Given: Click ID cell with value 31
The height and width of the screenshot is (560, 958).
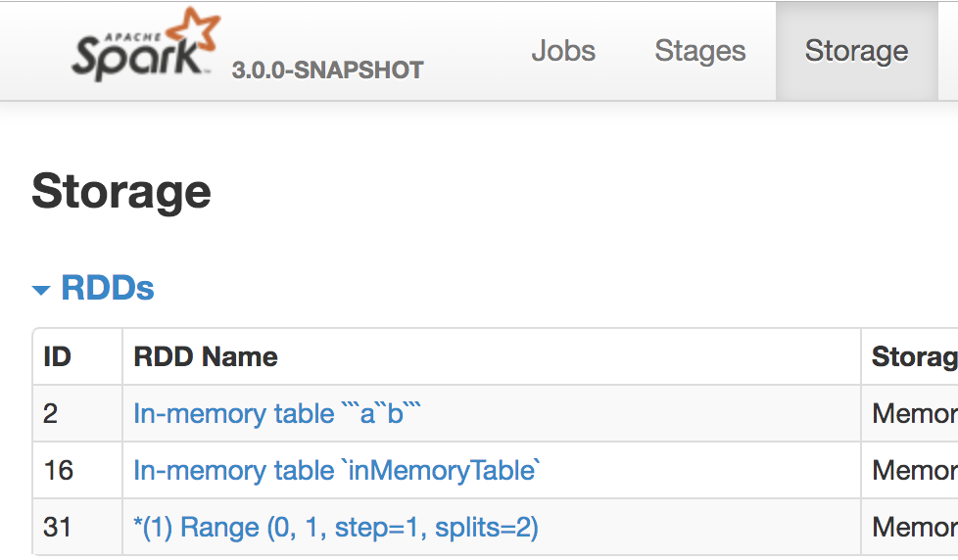Looking at the screenshot, I should click(x=59, y=528).
